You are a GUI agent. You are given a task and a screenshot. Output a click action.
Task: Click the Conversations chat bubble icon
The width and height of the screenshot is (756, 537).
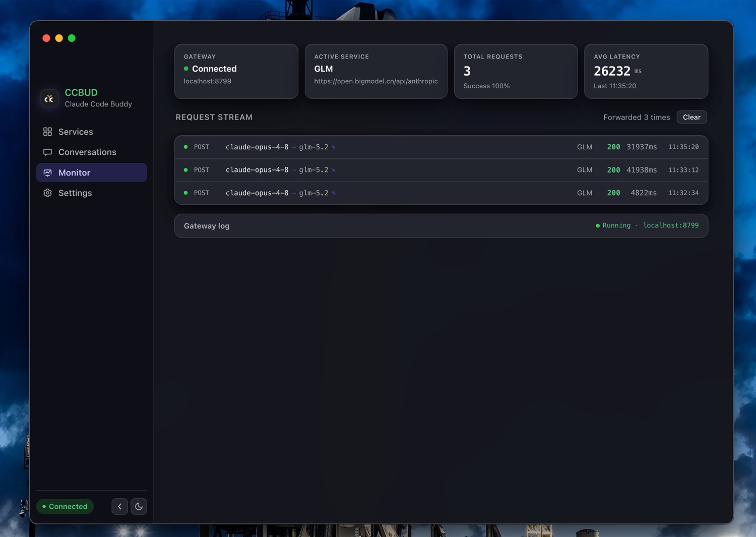[x=47, y=152]
